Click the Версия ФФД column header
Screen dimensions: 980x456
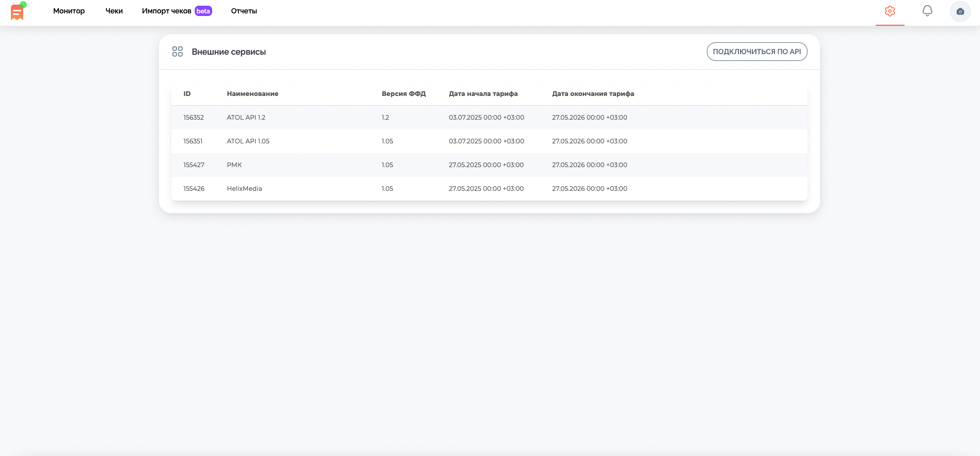point(403,94)
